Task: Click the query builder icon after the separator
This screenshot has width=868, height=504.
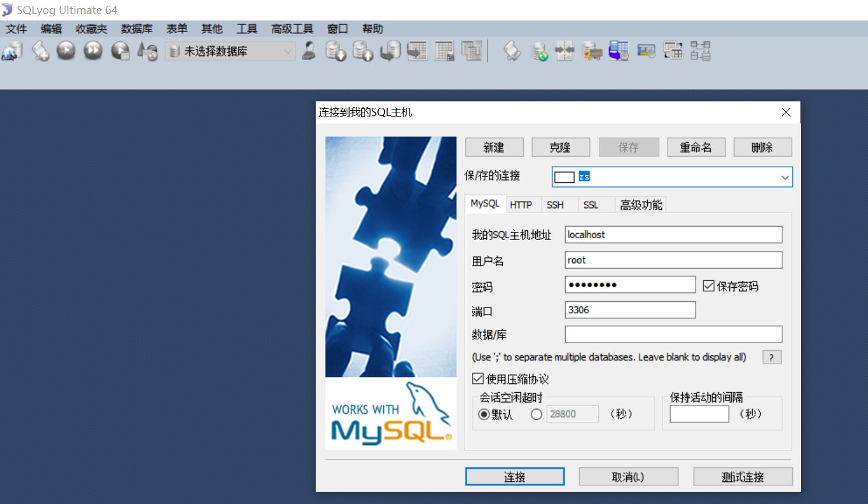Action: click(512, 51)
